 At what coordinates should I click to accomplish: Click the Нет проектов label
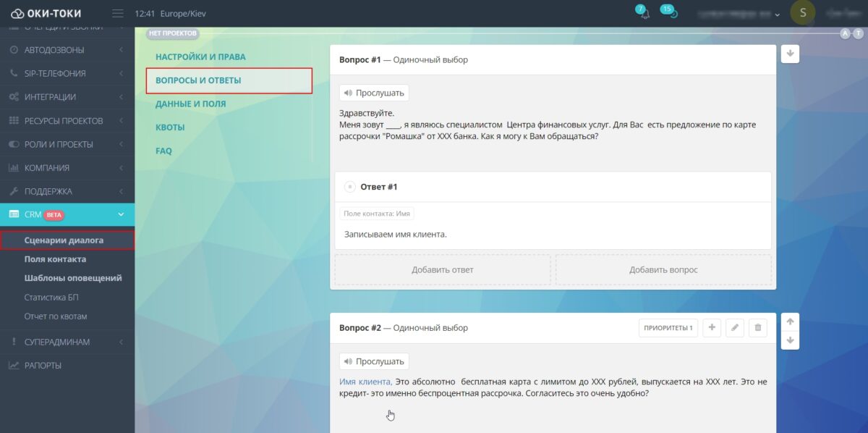(173, 33)
